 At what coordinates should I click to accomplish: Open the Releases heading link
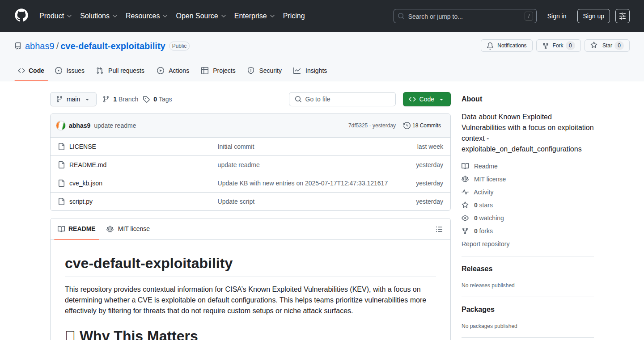click(477, 269)
